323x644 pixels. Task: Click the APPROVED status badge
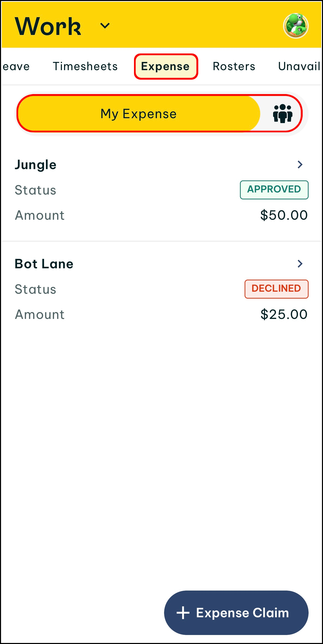pyautogui.click(x=274, y=190)
